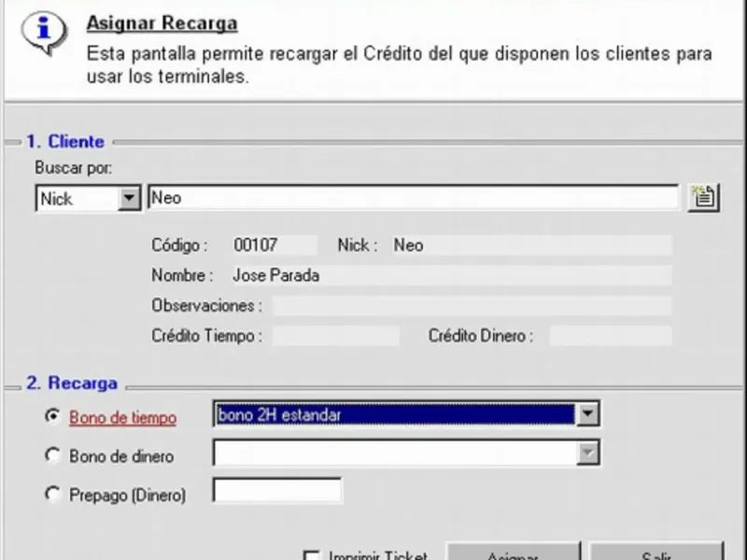Tick the Imprimir Ticket checkbox
Viewport: 747px width, 560px height.
312,555
